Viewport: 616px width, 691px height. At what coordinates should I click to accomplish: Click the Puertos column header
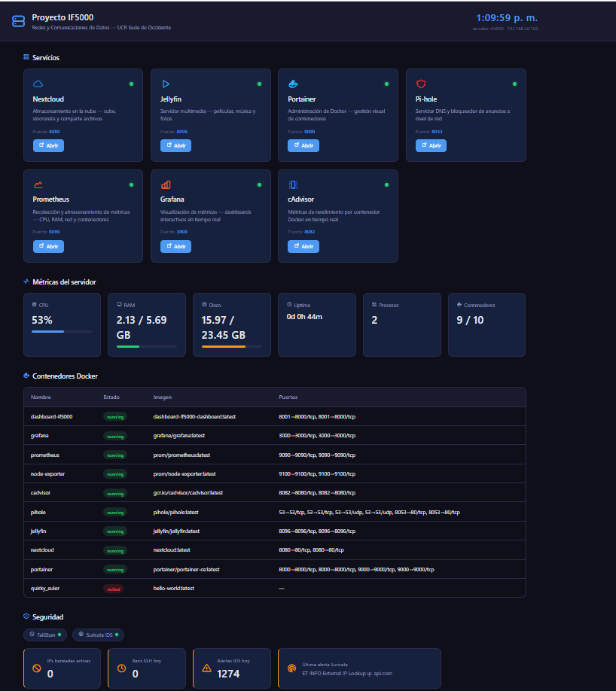pyautogui.click(x=288, y=397)
